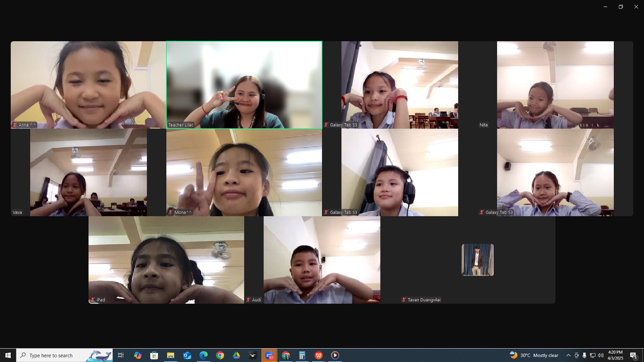Minimize the Zoom meeting window

(605, 7)
